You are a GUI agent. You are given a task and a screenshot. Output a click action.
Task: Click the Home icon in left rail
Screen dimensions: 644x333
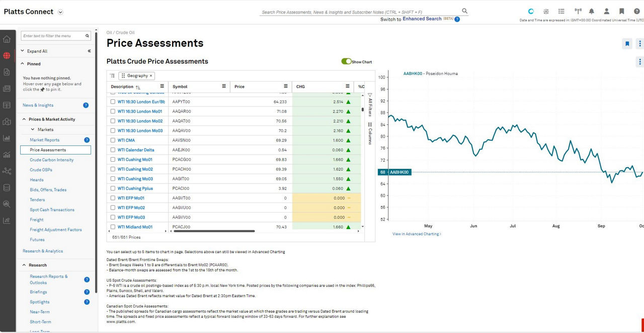coord(7,39)
